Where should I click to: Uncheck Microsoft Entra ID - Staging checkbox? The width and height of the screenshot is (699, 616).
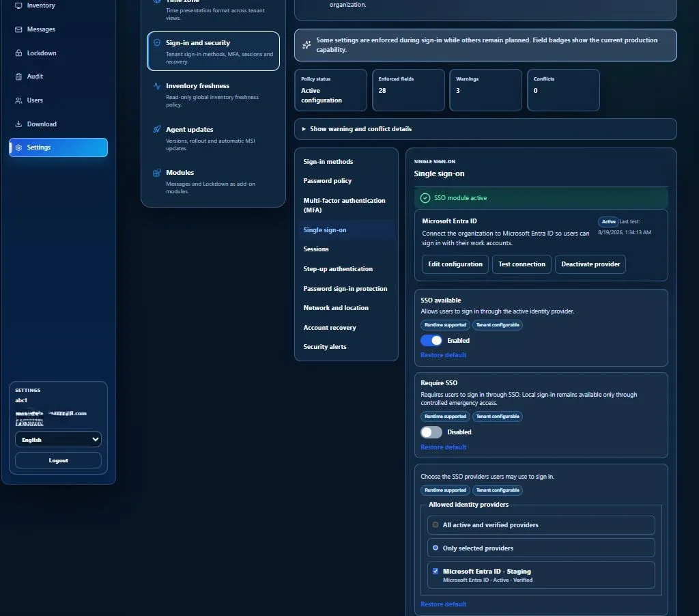tap(436, 571)
